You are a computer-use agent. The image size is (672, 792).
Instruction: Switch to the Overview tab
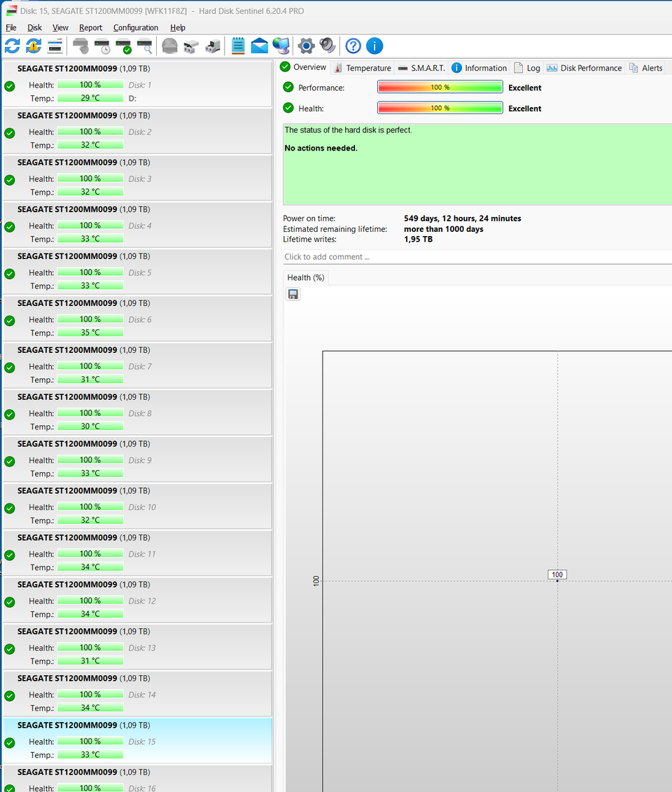pos(303,67)
